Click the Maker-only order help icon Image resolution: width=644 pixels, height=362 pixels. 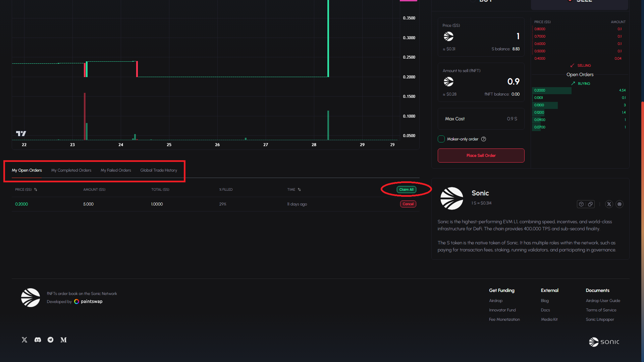pos(484,139)
